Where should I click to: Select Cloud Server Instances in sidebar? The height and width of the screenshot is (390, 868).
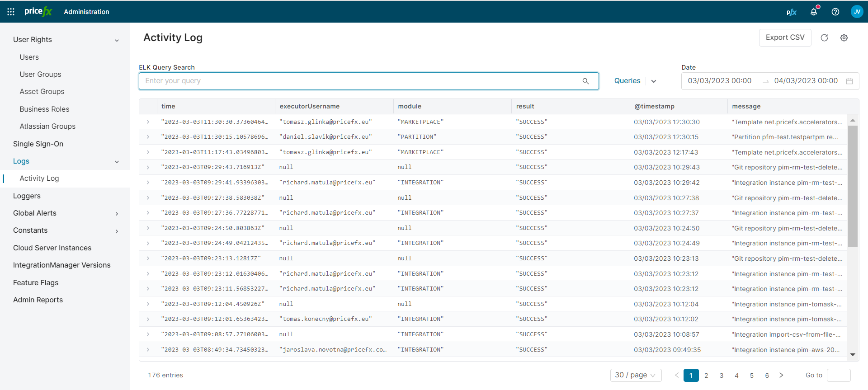click(x=52, y=248)
